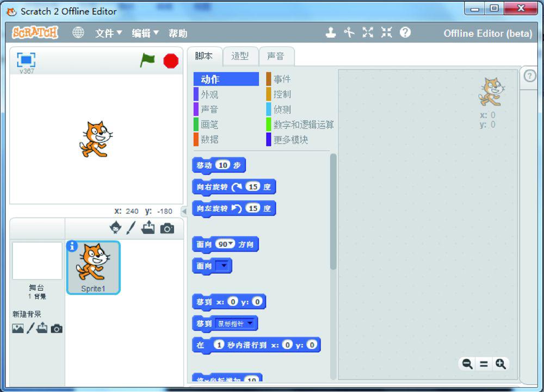
Task: Click the Sprite1 thumbnail
Action: tap(93, 267)
